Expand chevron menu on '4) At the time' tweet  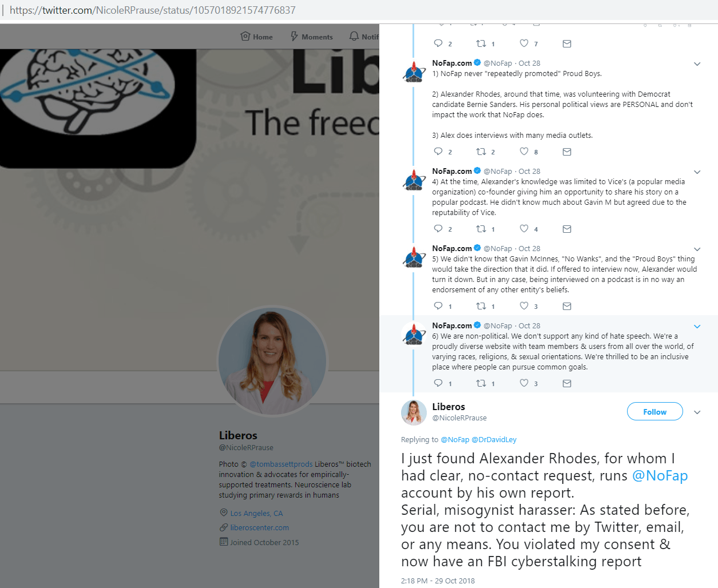tap(697, 172)
